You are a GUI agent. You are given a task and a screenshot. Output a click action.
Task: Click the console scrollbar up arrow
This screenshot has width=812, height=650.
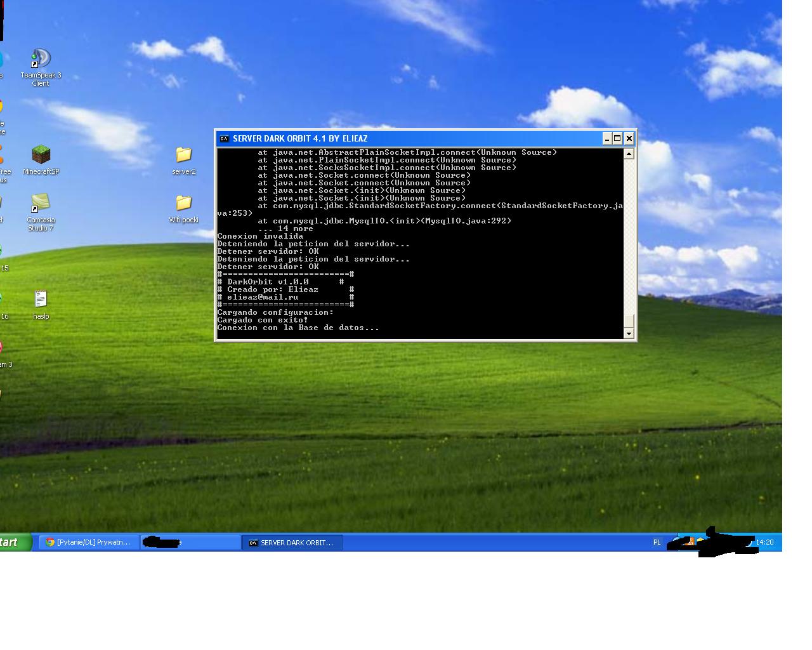pyautogui.click(x=629, y=154)
